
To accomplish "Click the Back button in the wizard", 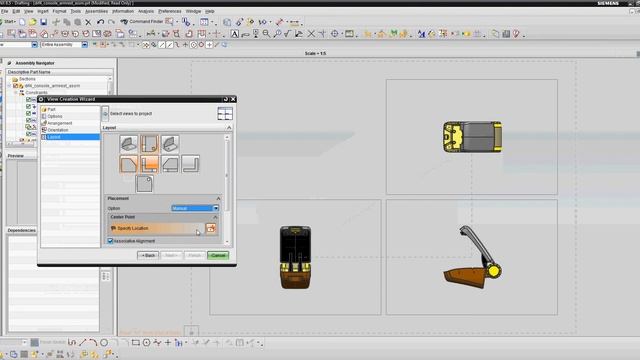I will (x=148, y=256).
